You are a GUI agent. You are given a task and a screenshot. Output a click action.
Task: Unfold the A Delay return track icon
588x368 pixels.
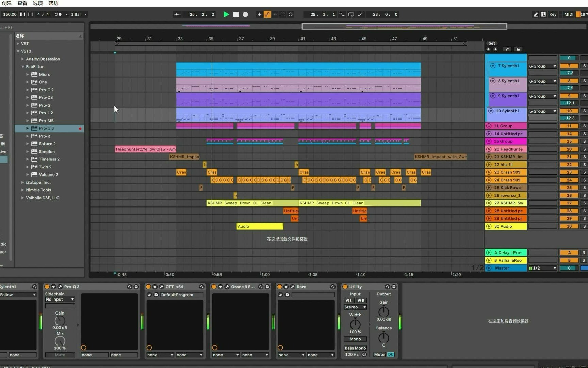pos(489,252)
